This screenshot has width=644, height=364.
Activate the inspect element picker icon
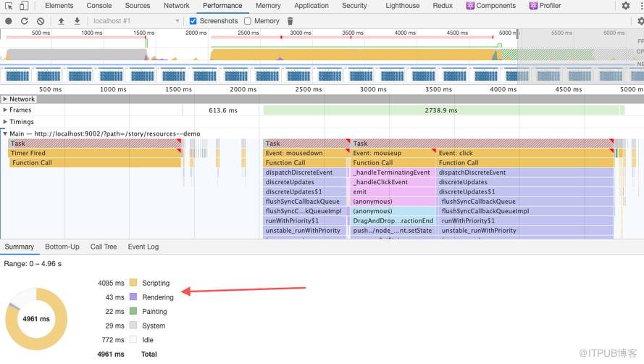[9, 6]
